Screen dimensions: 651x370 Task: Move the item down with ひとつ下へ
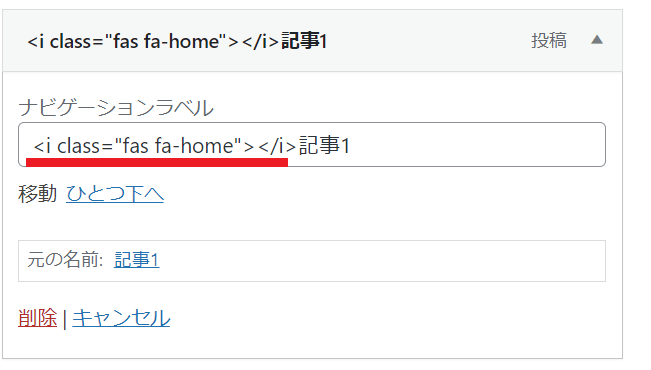click(x=115, y=194)
